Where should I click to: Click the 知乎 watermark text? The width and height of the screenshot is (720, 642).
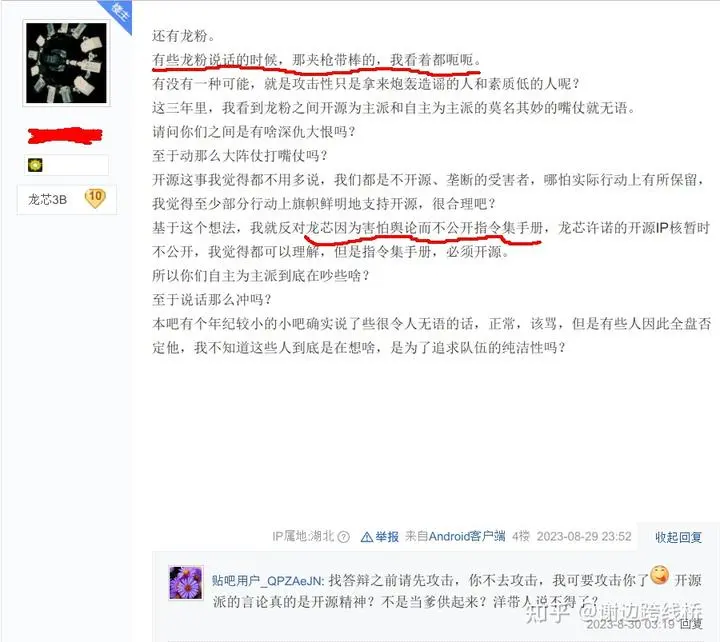pos(547,611)
